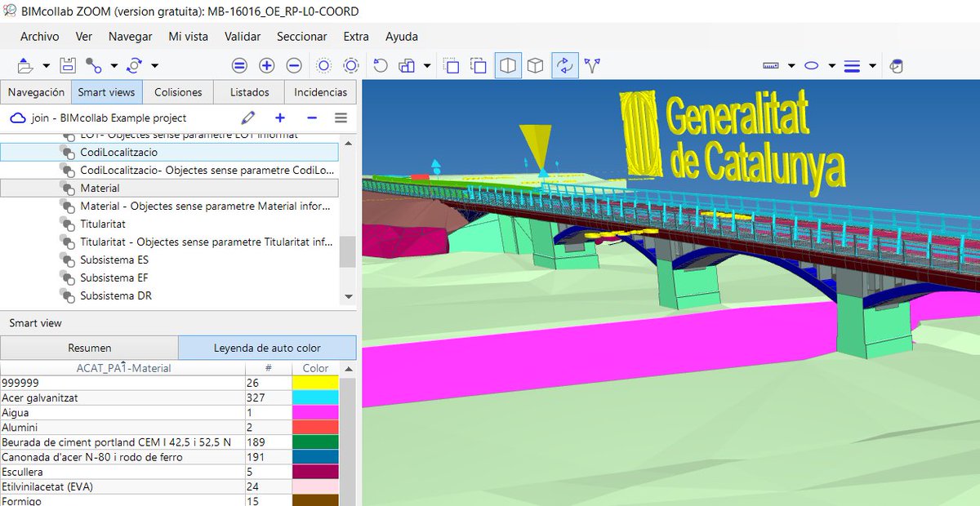Open the ellipse dropdown arrow
This screenshot has height=506, width=980.
point(832,66)
